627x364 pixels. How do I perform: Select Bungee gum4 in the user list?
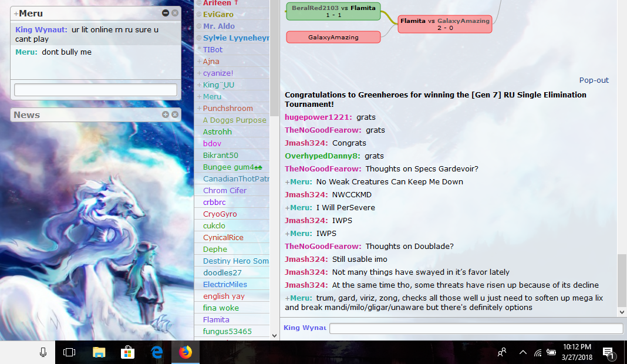coord(232,167)
